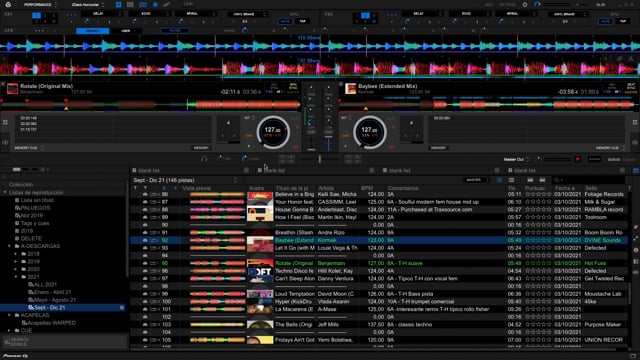
Task: Click deck 2 waveform panel icon on right edge
Action: click(635, 142)
